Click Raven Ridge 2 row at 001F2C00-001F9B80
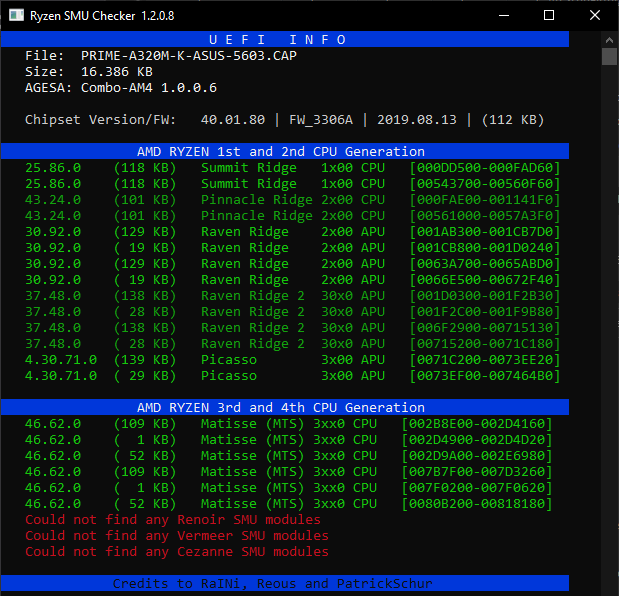Viewport: 619px width, 596px height. (x=293, y=312)
